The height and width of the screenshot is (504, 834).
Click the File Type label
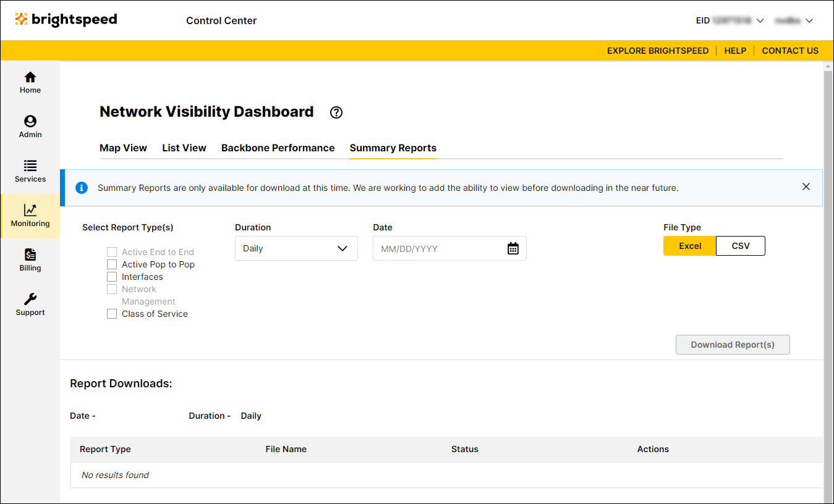tap(683, 227)
